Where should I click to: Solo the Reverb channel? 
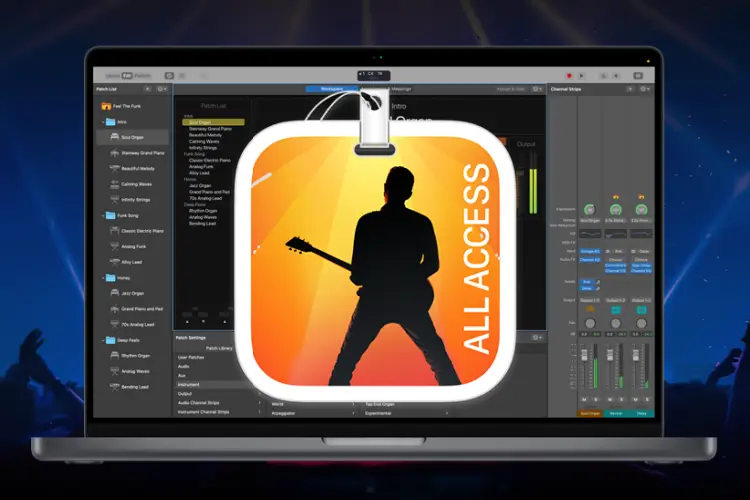[x=621, y=399]
